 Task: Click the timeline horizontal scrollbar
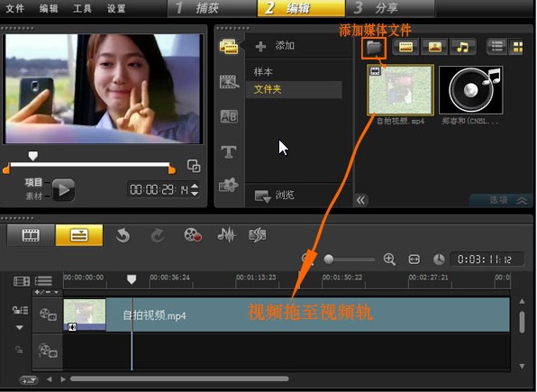pyautogui.click(x=179, y=378)
